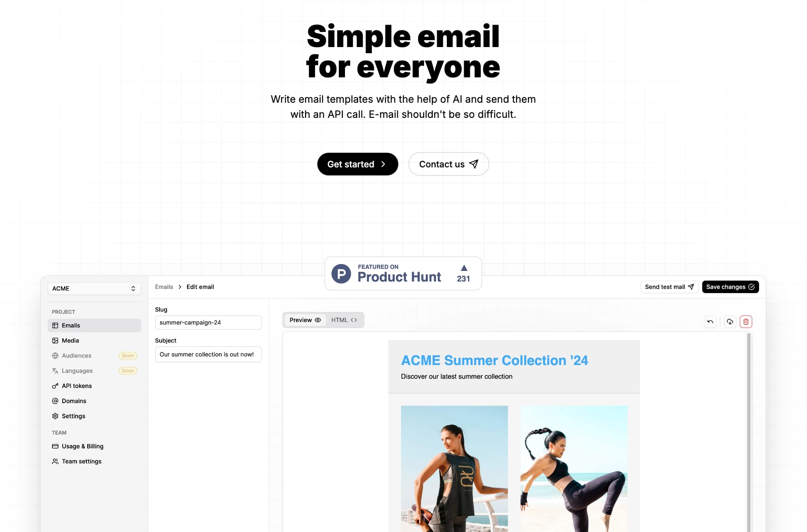This screenshot has width=807, height=532.
Task: Expand Audiences soon-labeled menu item
Action: pyautogui.click(x=92, y=355)
